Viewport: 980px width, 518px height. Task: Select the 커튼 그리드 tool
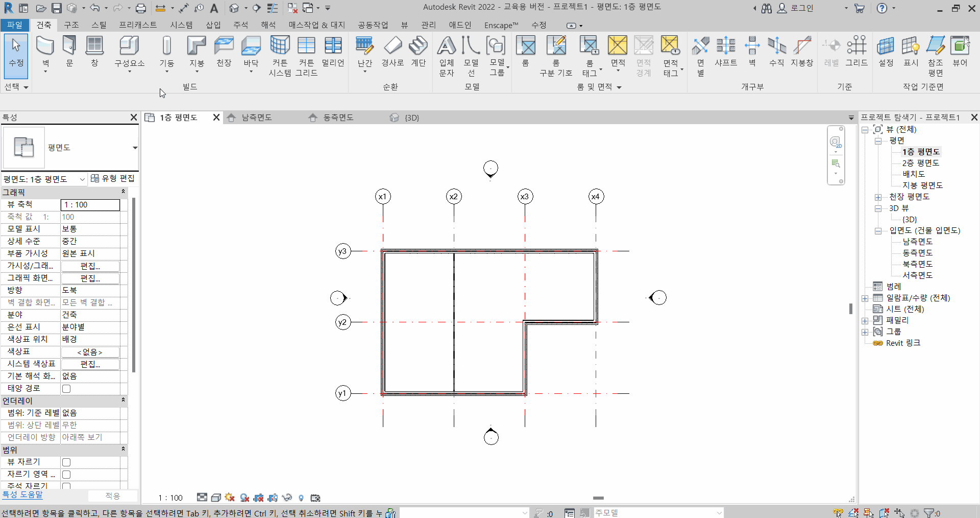306,56
